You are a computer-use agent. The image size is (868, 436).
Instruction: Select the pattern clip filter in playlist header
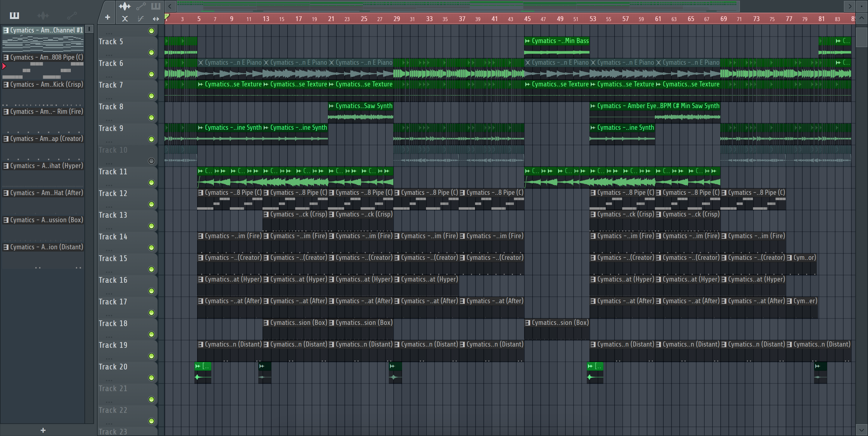tap(156, 6)
